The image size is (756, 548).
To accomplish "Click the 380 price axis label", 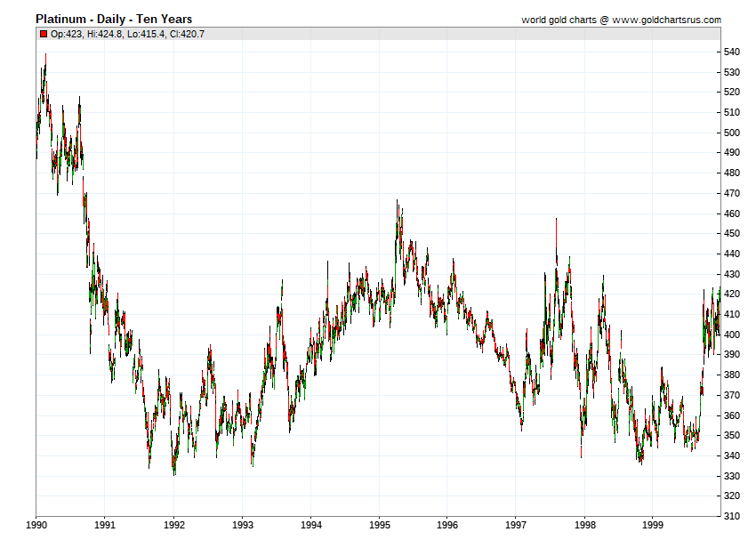I will [x=732, y=375].
